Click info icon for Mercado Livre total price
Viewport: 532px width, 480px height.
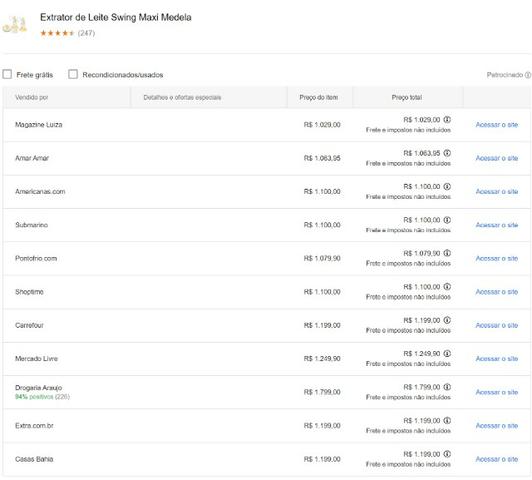click(447, 353)
